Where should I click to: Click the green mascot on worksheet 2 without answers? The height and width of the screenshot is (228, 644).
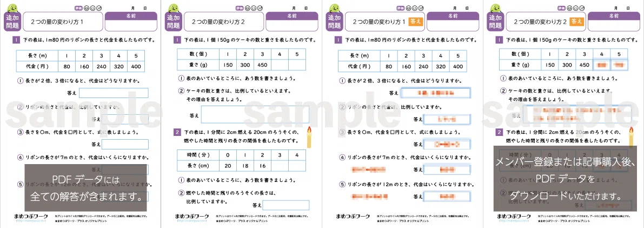point(174,8)
